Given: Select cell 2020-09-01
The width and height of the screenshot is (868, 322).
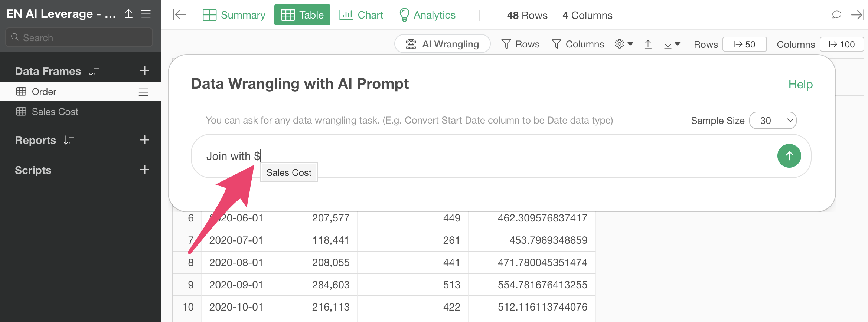Looking at the screenshot, I should point(243,285).
